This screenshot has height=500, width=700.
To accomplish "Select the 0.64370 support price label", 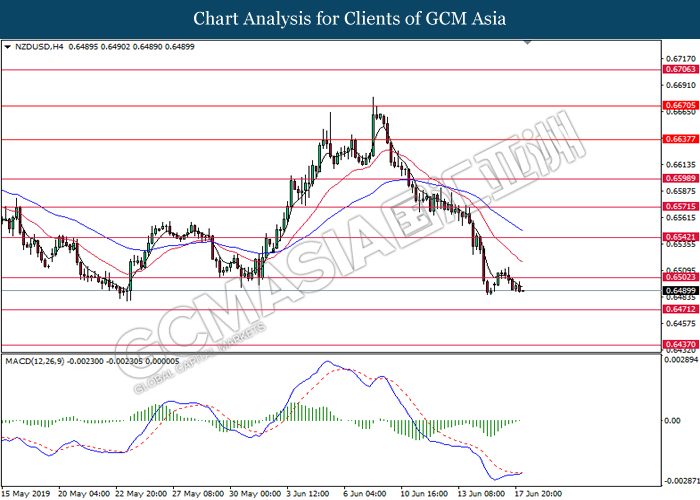I will [680, 344].
